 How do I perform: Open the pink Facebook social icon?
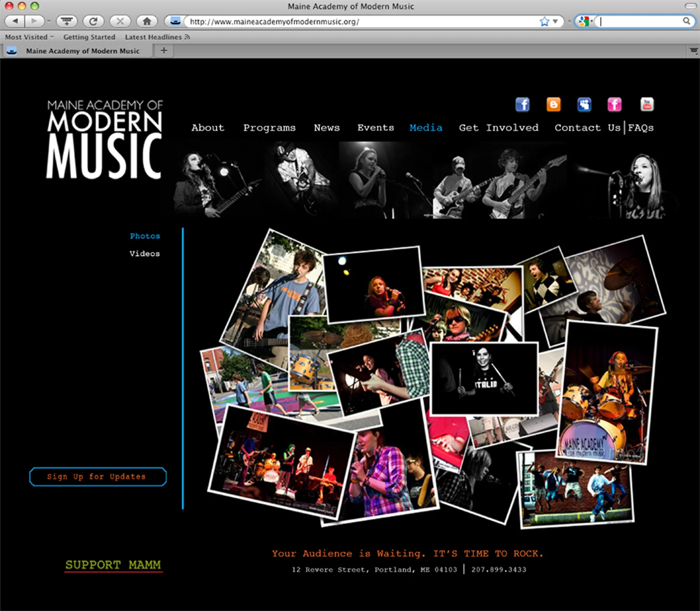point(614,104)
